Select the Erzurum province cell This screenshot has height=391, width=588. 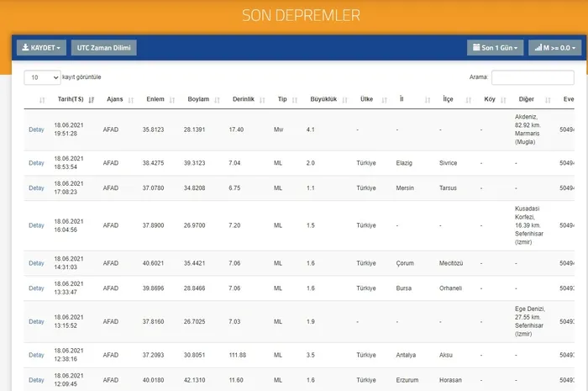pos(407,380)
